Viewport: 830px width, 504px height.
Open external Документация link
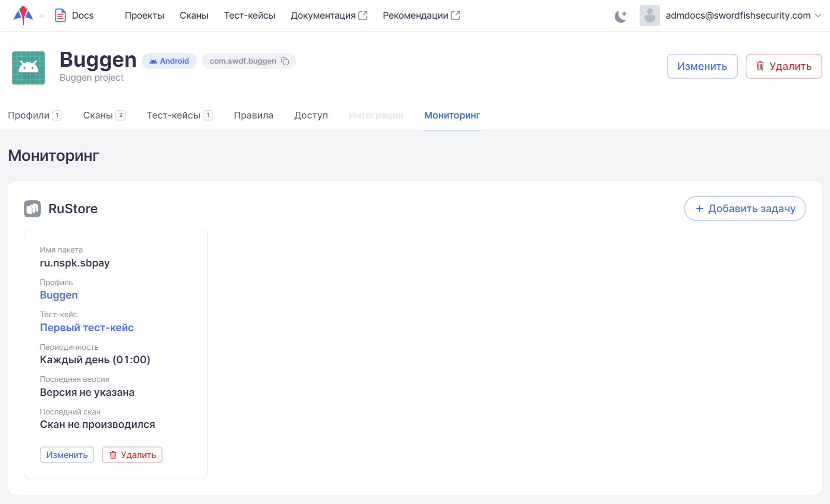point(329,16)
